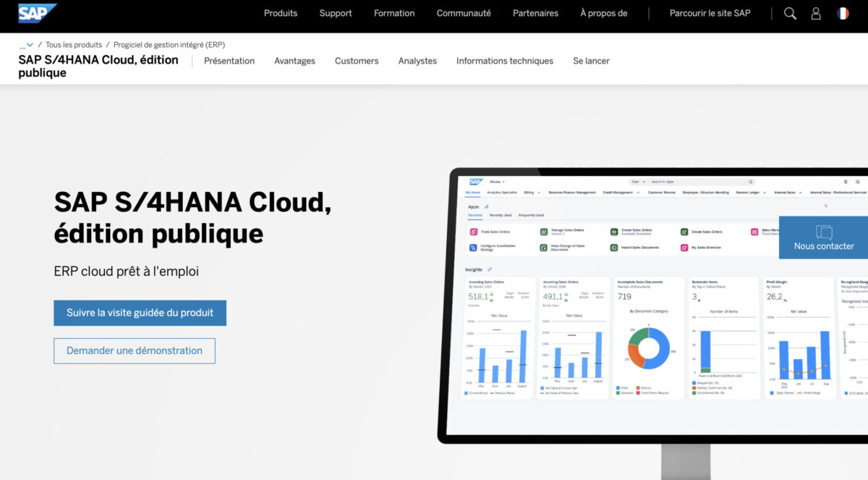Open Tous les produits breadcrumb link
This screenshot has height=480, width=868.
click(74, 45)
